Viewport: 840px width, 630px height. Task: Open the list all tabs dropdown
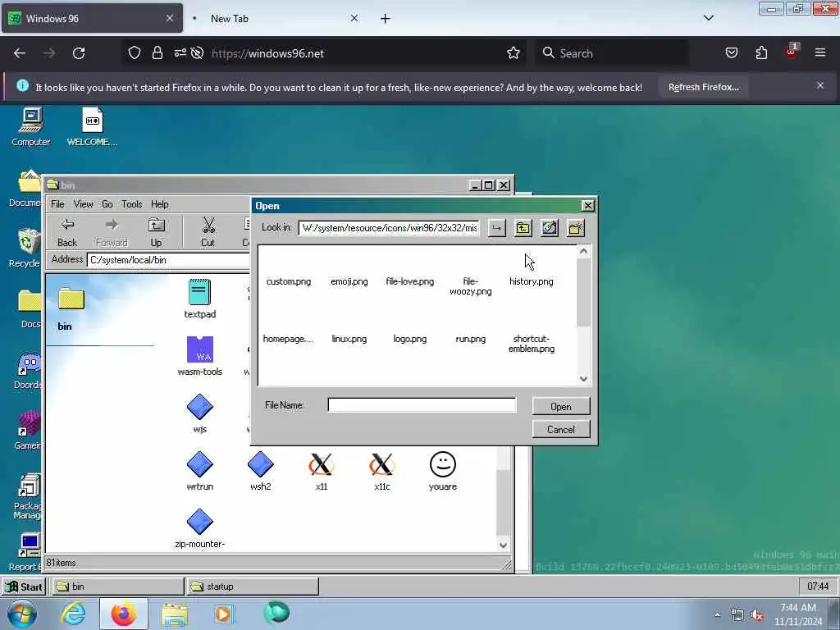coord(708,18)
